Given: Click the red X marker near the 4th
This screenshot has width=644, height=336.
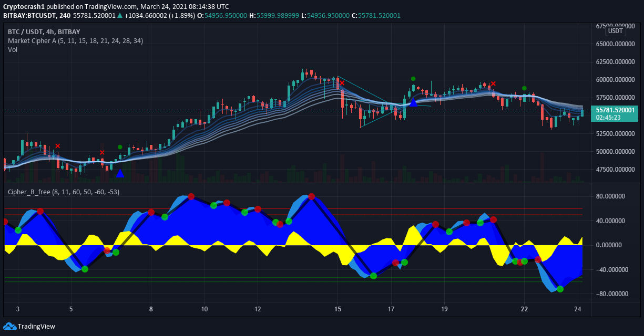Looking at the screenshot, I should pos(58,146).
